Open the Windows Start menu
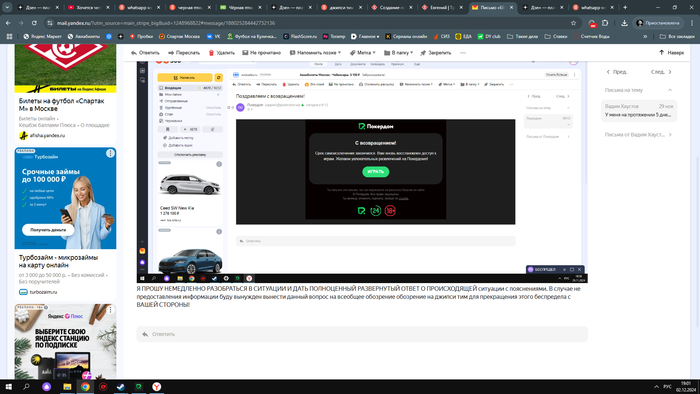 (8, 387)
